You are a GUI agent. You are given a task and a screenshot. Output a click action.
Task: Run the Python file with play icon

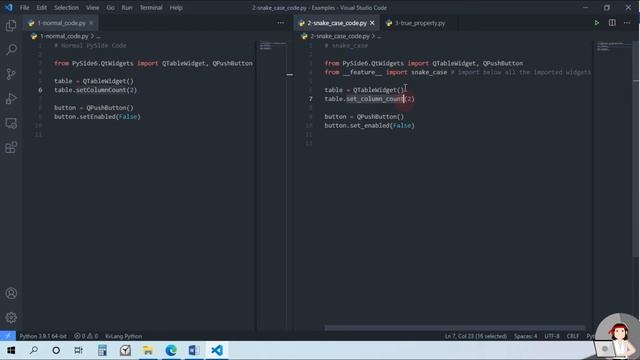[596, 23]
